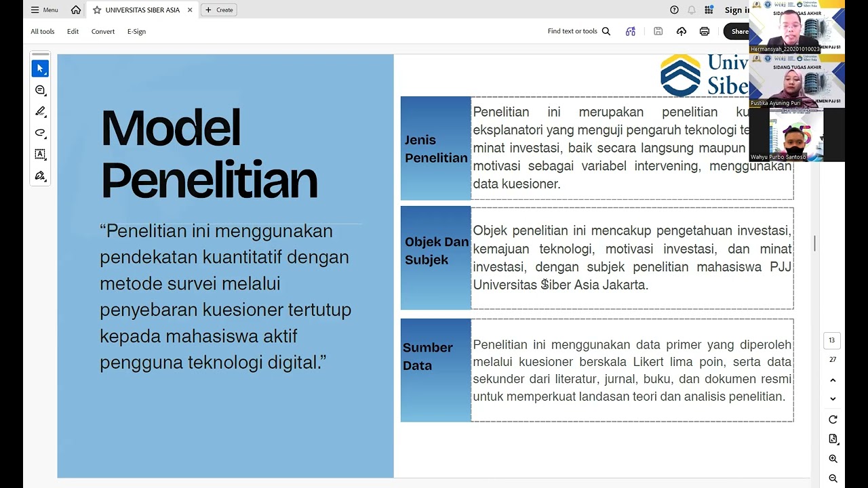Select the Draw freehand tool

point(40,133)
